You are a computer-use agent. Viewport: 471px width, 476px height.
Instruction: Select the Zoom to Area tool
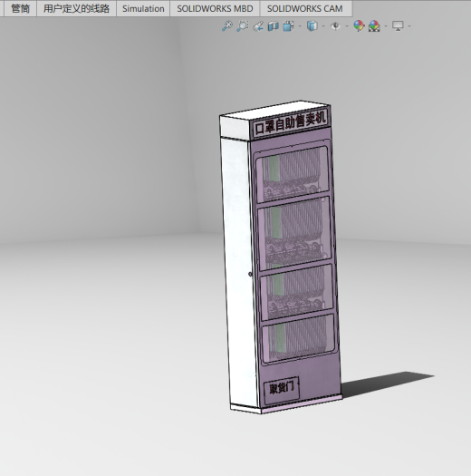243,26
